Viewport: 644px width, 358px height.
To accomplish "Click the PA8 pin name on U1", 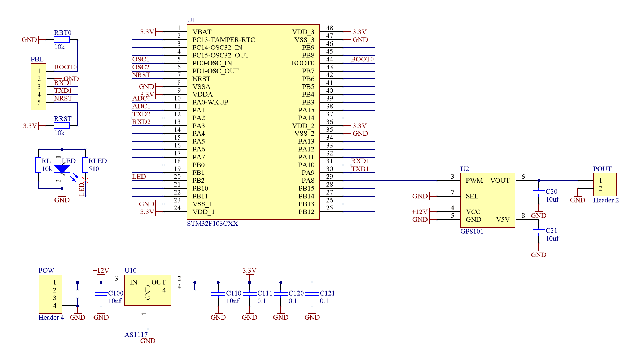I will click(308, 181).
